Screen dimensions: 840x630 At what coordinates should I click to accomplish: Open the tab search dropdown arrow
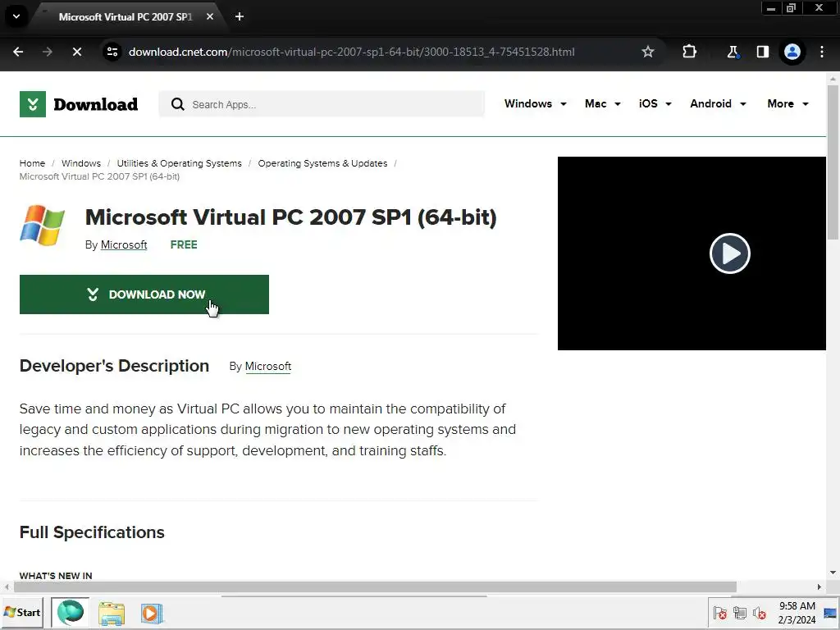click(16, 16)
